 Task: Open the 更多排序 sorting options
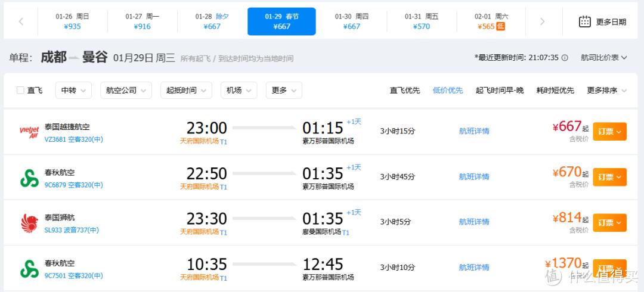606,91
